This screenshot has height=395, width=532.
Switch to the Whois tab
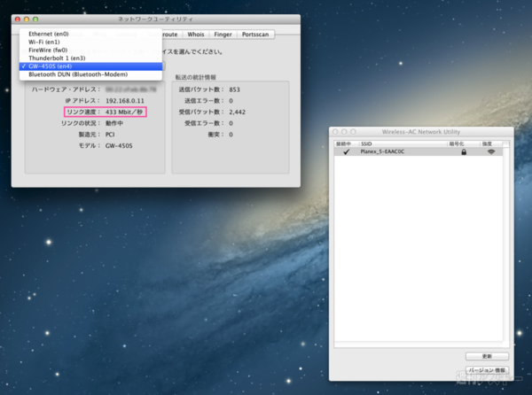pyautogui.click(x=195, y=35)
